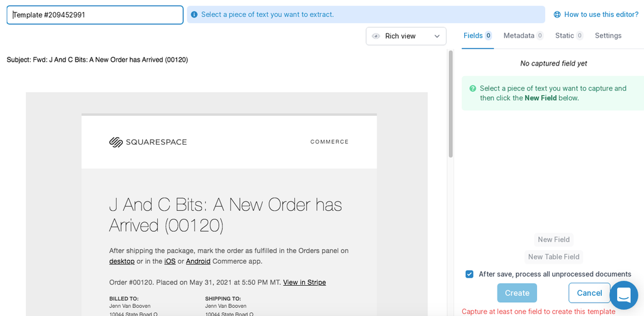Click the New Table Field button
Viewport: 644px width, 316px height.
(553, 257)
